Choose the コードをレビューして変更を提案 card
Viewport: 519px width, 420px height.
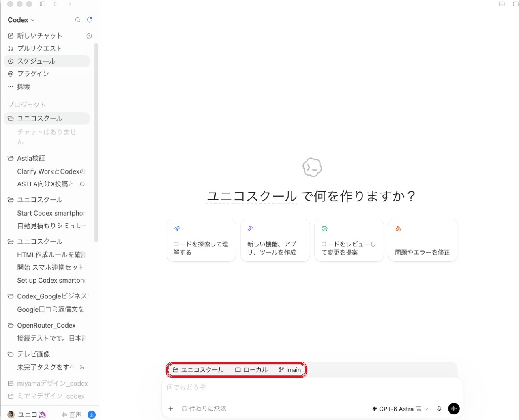point(349,240)
